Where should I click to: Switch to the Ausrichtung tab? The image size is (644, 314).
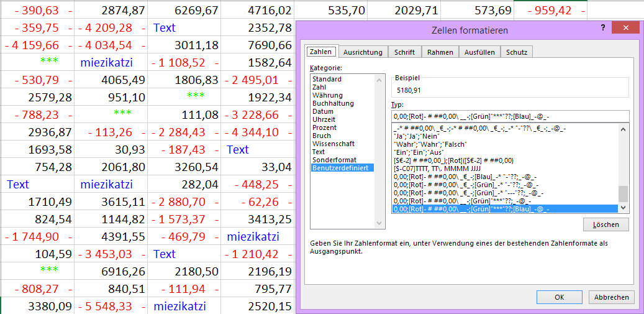tap(363, 52)
